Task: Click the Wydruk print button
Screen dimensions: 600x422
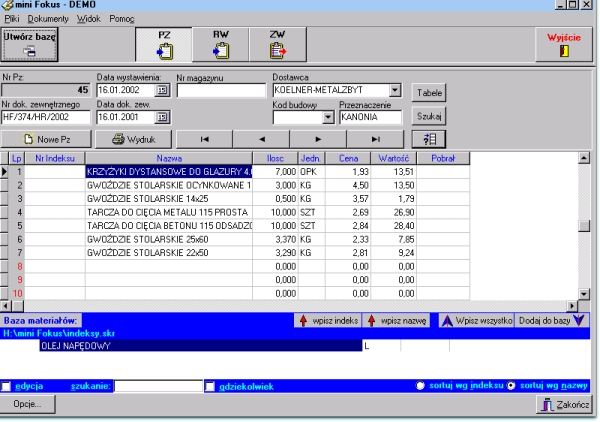Action: click(x=134, y=139)
